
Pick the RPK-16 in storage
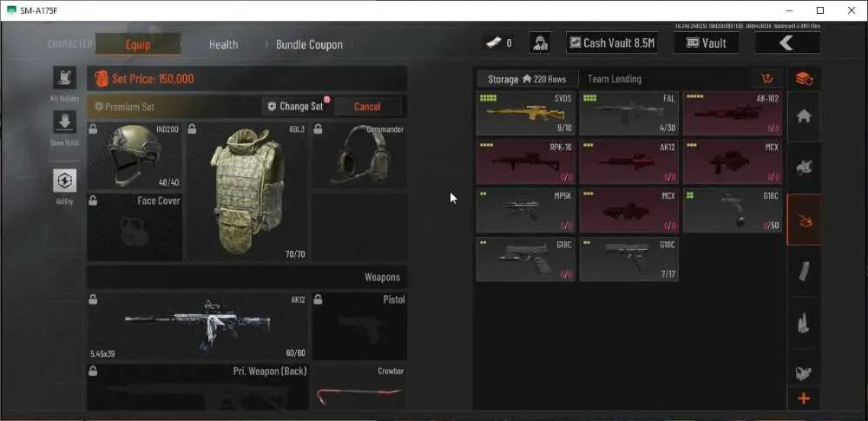pyautogui.click(x=525, y=162)
